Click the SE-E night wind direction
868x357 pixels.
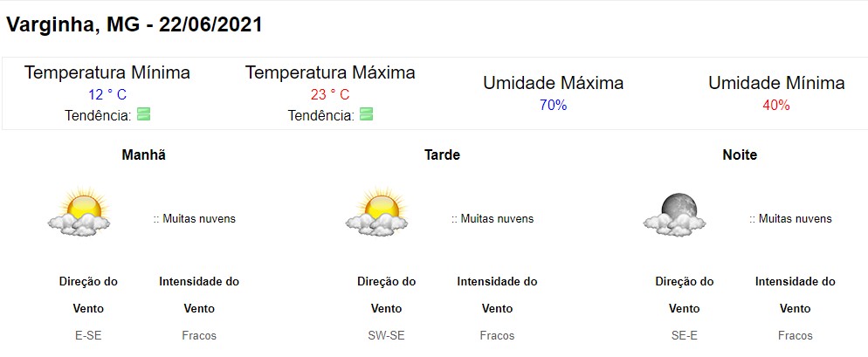(685, 335)
